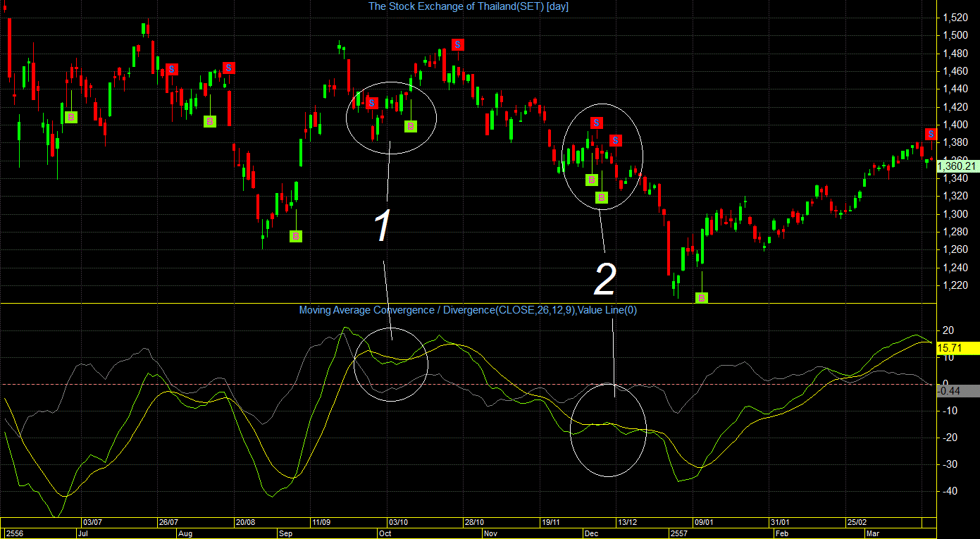Select the 1,400 price axis label
This screenshot has width=980, height=539.
click(955, 125)
